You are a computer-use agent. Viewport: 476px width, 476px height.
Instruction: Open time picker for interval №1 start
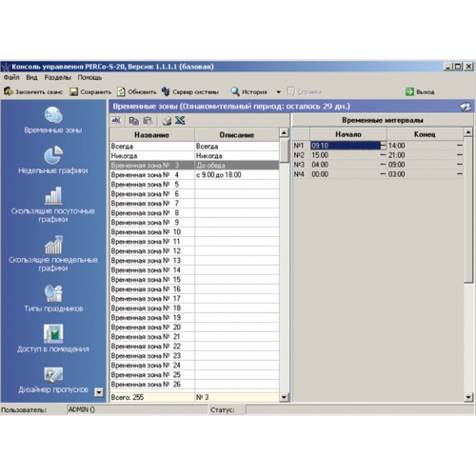tap(384, 146)
